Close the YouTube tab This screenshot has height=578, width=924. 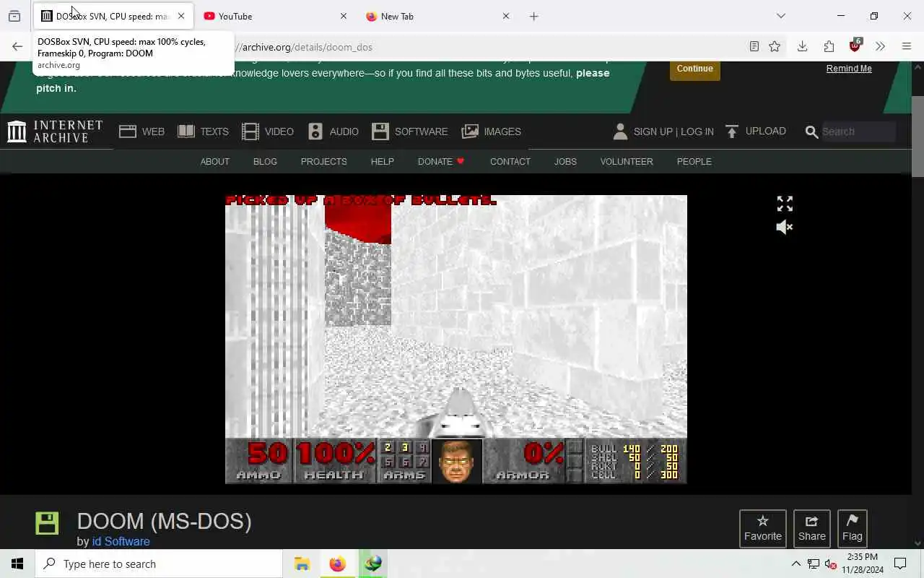point(344,16)
